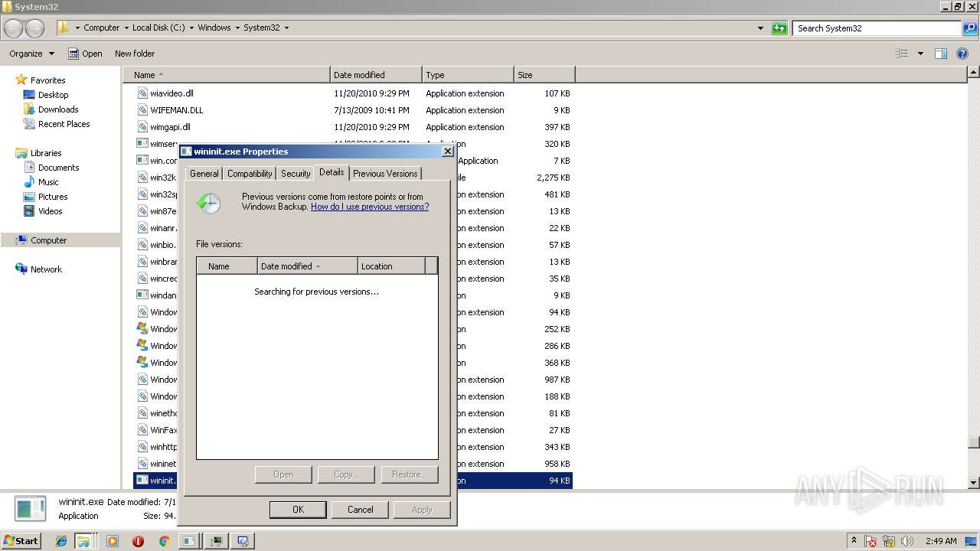Open Explorer help question mark icon

point(963,54)
